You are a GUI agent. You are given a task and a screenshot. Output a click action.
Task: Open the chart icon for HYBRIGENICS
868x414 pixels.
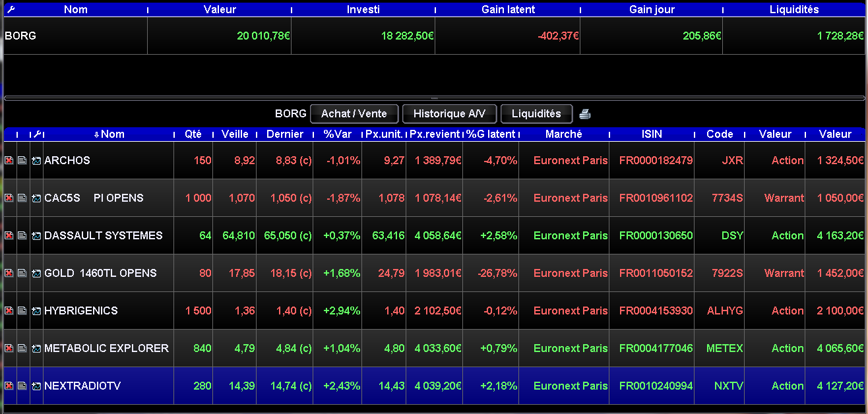point(36,310)
